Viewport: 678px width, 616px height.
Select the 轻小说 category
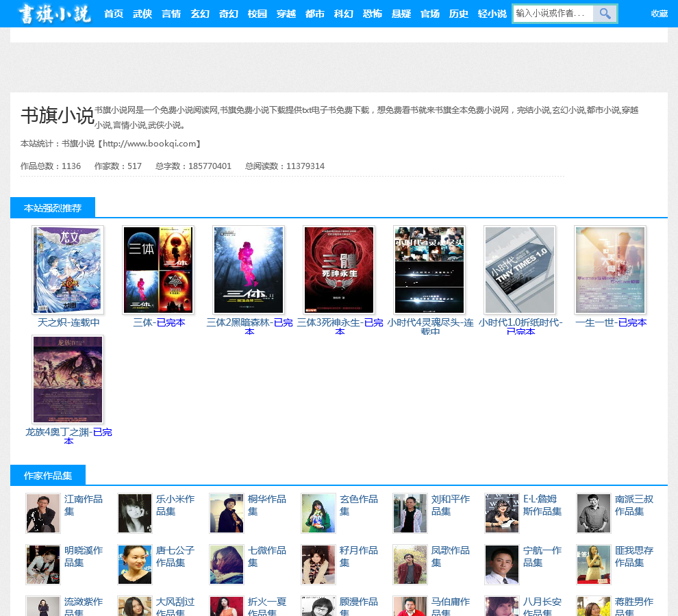[x=492, y=14]
